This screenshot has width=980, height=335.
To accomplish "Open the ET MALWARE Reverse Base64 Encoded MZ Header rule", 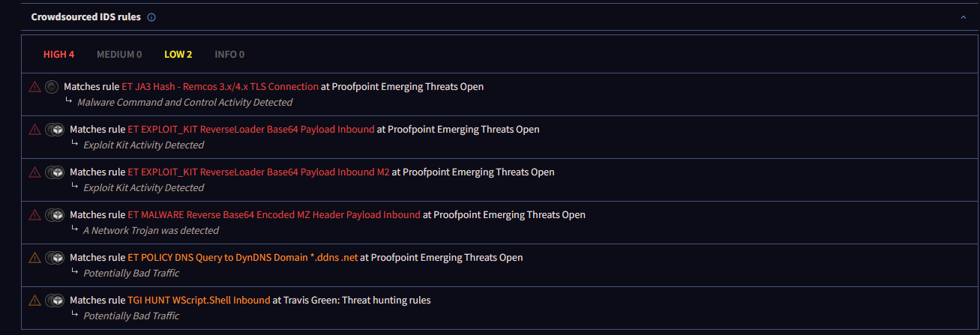I will (274, 215).
